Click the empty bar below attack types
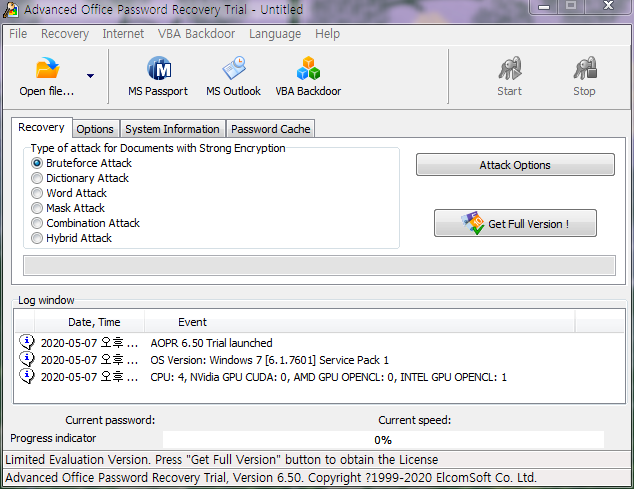The image size is (634, 489). click(319, 265)
